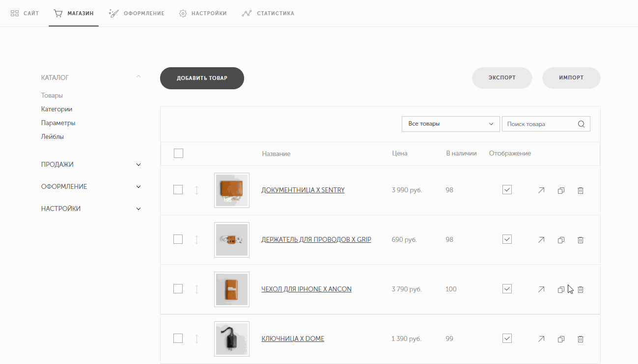Image resolution: width=638 pixels, height=364 pixels.
Task: Open the Ключница X Dome product link
Action: [293, 338]
